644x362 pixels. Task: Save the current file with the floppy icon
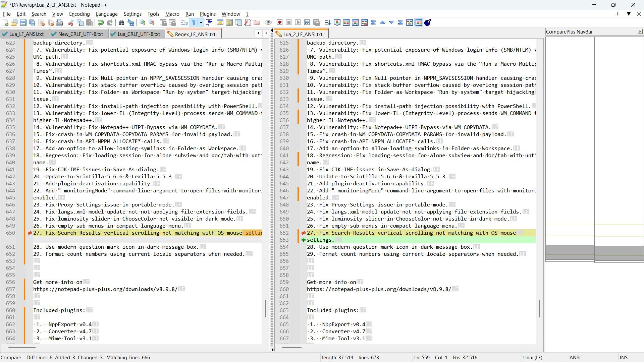click(x=23, y=22)
